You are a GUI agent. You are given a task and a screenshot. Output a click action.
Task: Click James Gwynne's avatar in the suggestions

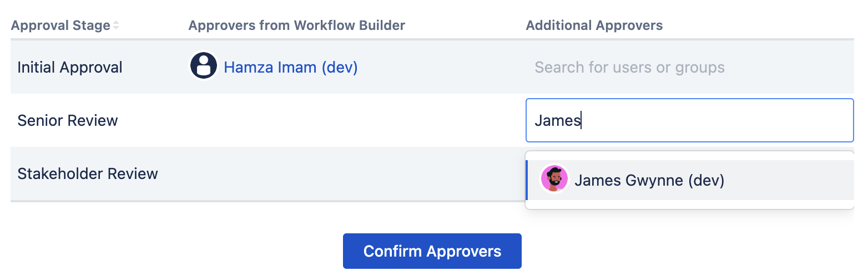coord(554,180)
